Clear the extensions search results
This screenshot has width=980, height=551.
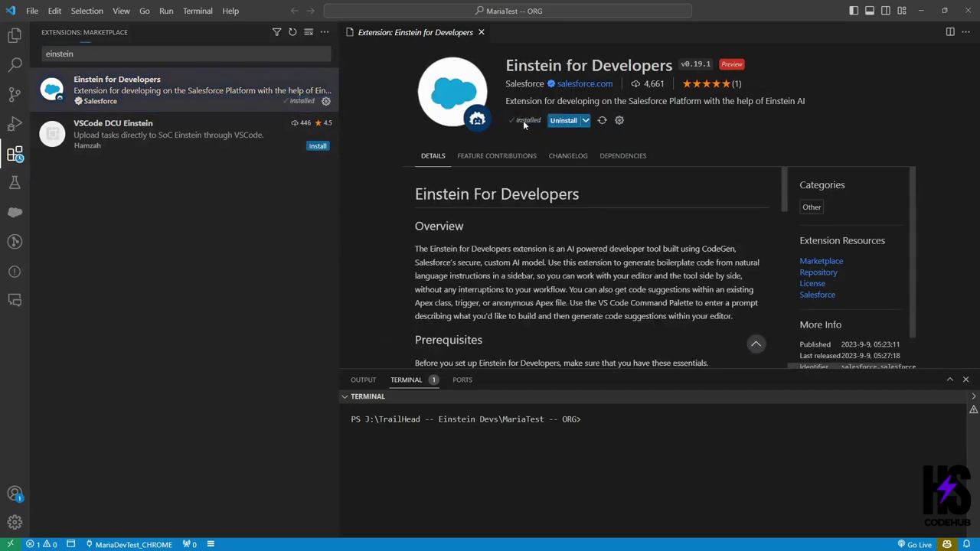pyautogui.click(x=309, y=32)
